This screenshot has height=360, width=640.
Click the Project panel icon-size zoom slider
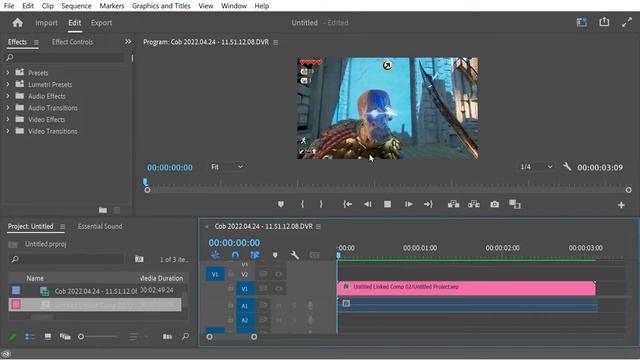coord(99,336)
